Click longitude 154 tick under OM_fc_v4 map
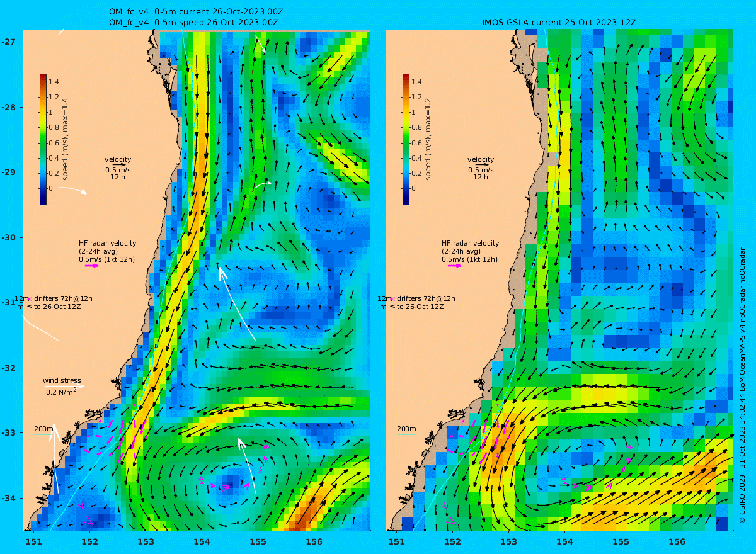 [202, 541]
